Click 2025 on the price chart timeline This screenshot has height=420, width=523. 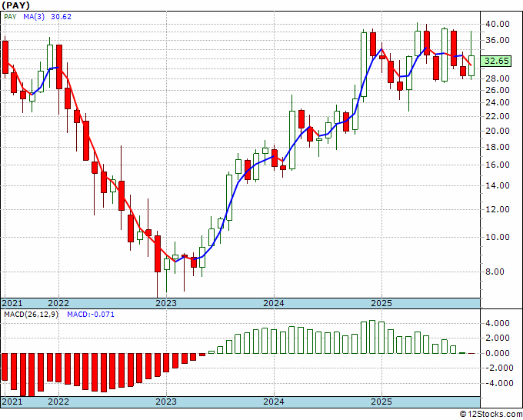point(381,303)
